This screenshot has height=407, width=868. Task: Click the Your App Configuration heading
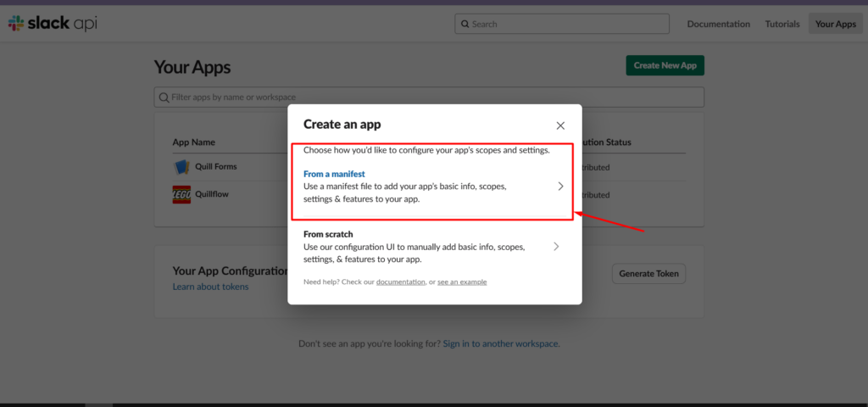[231, 271]
